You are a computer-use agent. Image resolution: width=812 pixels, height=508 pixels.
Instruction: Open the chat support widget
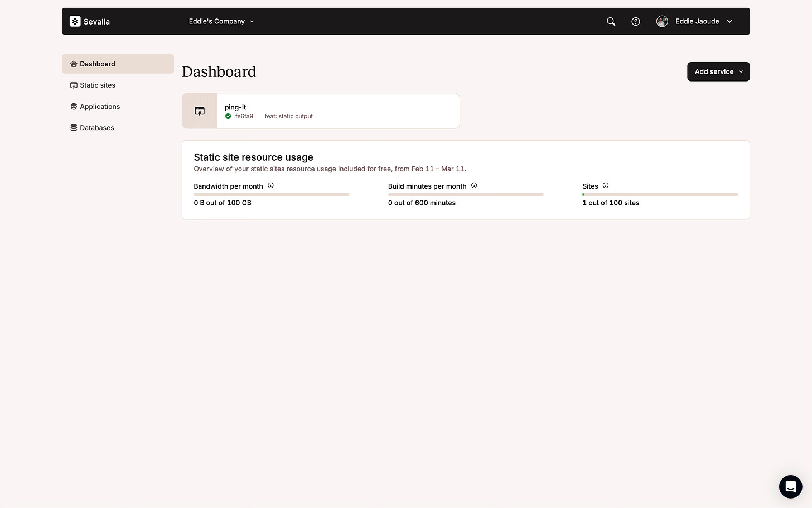click(x=790, y=487)
